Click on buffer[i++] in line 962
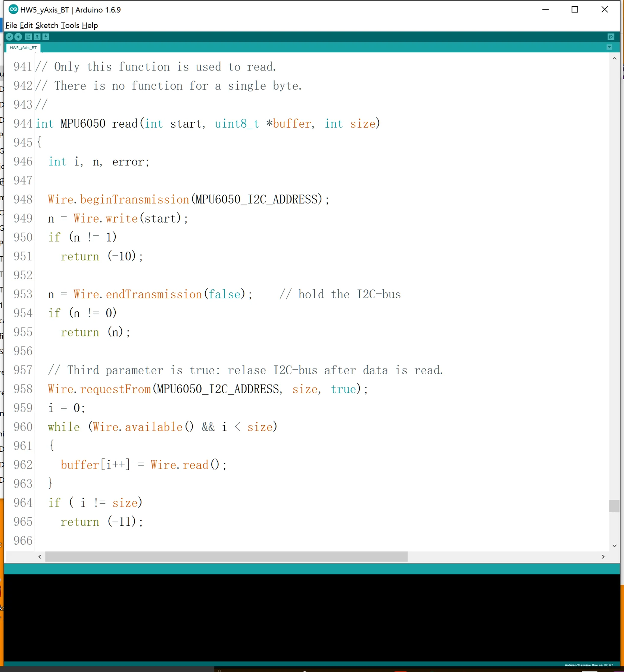The height and width of the screenshot is (672, 624). tap(96, 465)
